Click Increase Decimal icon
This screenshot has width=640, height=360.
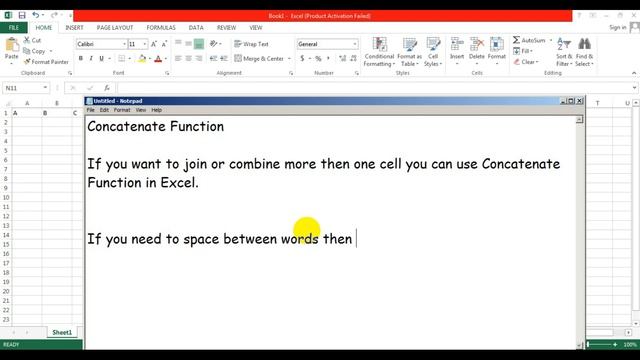pyautogui.click(x=342, y=58)
